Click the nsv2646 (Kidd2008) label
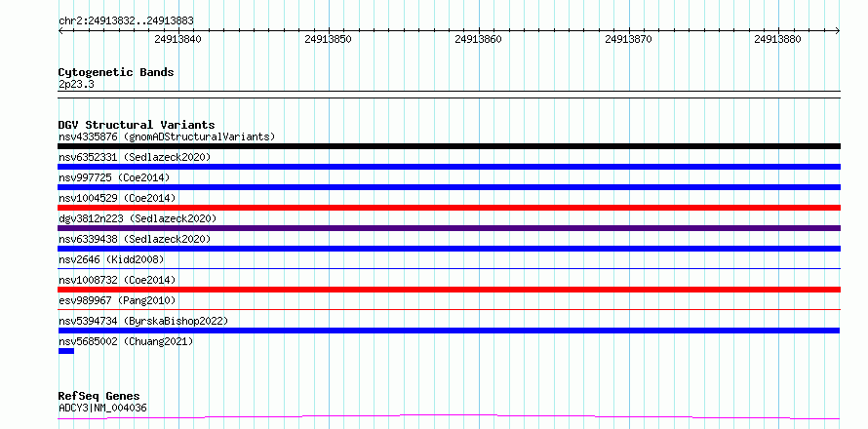This screenshot has width=868, height=429. tap(111, 259)
